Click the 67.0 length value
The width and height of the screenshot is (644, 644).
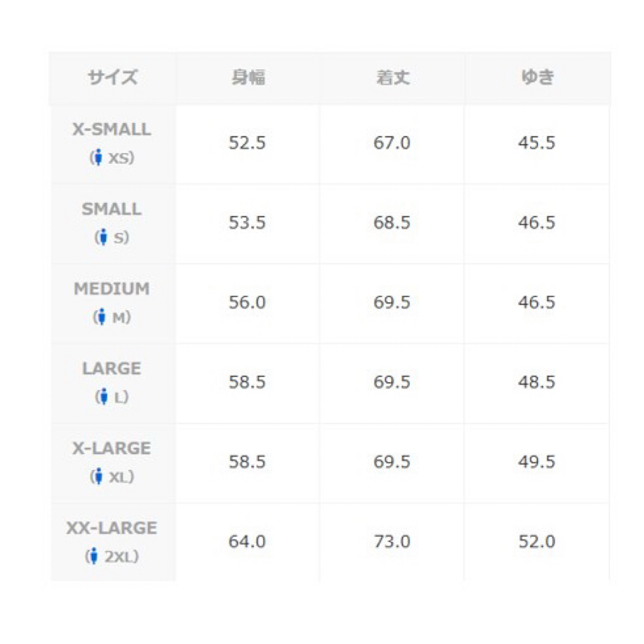[392, 143]
